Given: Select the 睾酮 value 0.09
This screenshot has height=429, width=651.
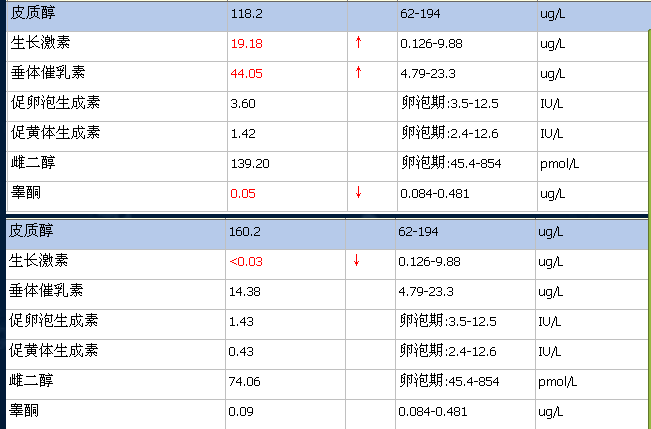Looking at the screenshot, I should pyautogui.click(x=242, y=410).
